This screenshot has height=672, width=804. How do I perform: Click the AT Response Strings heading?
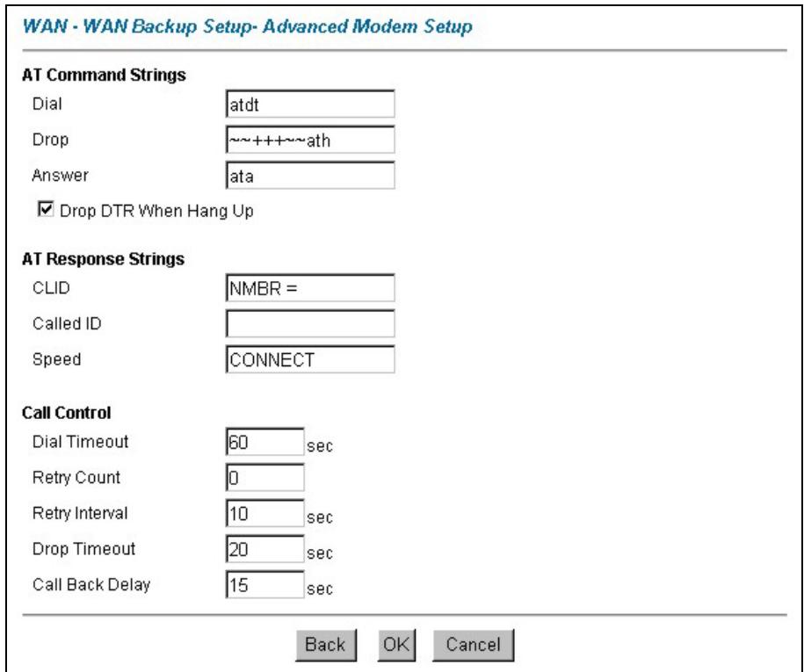103,259
